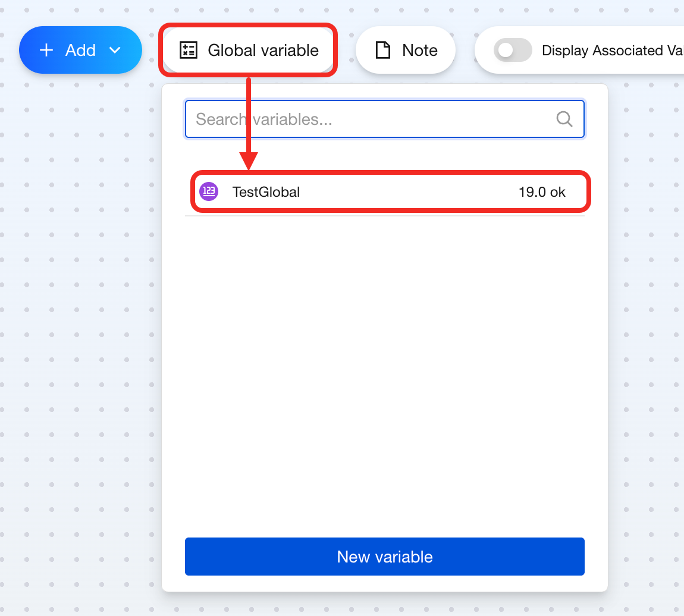This screenshot has width=684, height=616.
Task: Click empty white space inside variables panel
Action: [x=384, y=369]
